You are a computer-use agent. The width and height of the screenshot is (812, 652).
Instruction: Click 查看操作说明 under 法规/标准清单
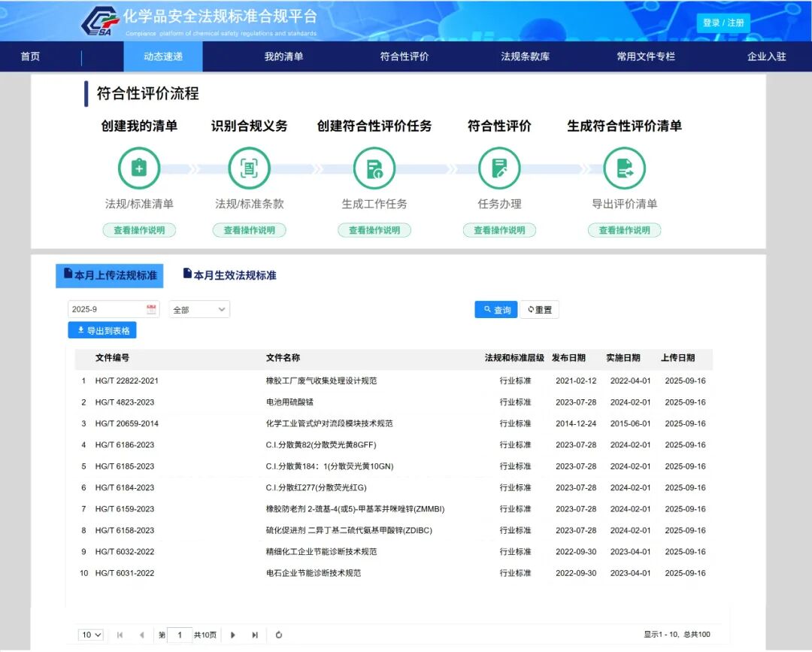140,230
